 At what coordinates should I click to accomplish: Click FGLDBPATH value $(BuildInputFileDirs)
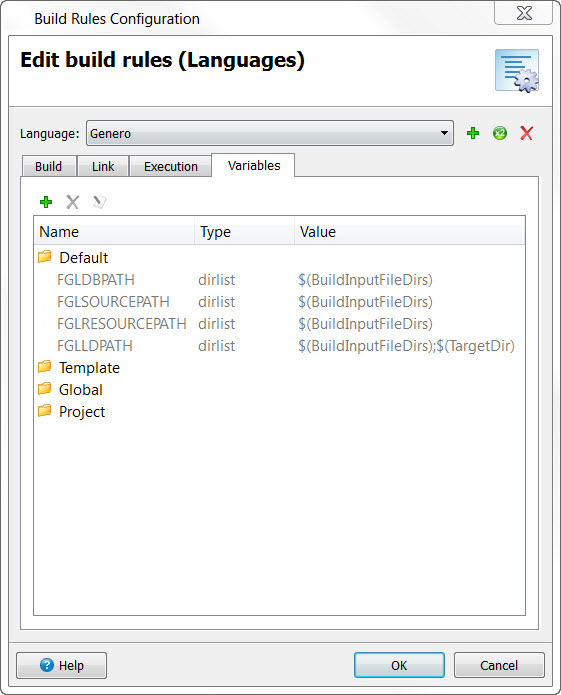point(366,280)
